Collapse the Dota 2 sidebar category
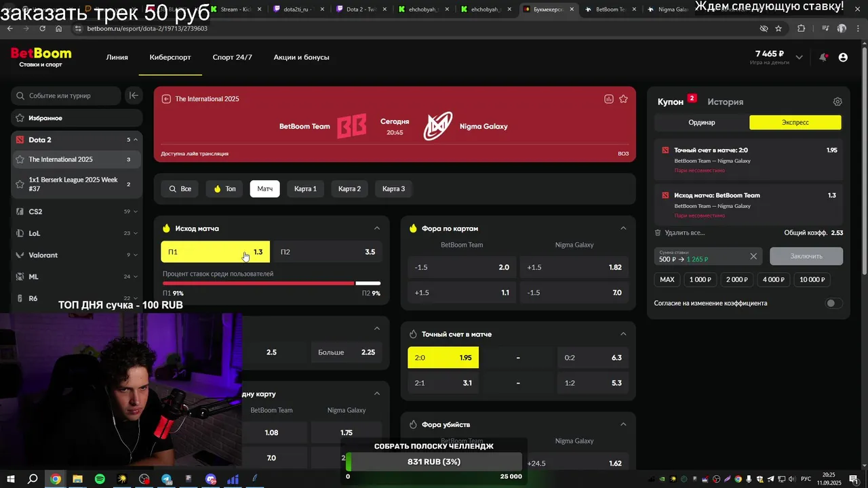 pos(136,140)
